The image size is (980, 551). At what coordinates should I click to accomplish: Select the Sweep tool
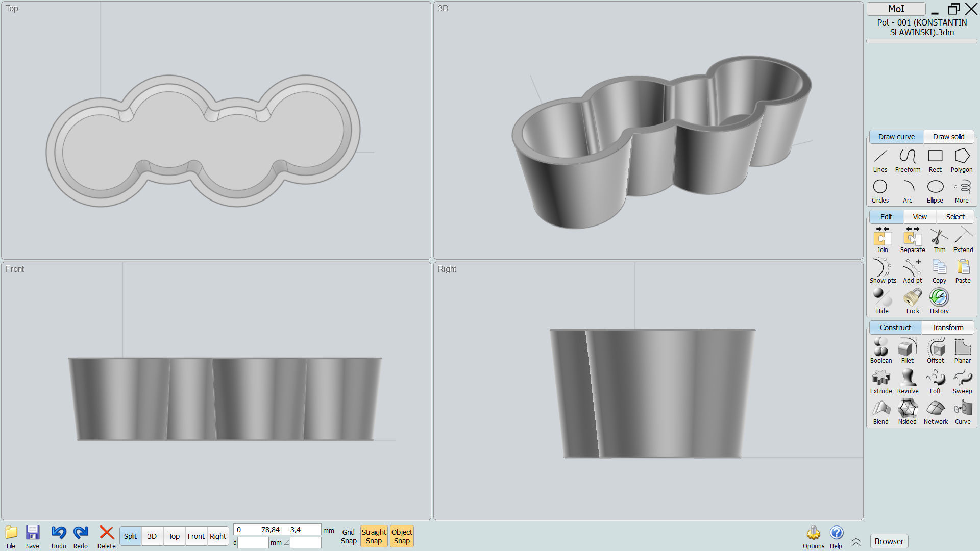[963, 382]
